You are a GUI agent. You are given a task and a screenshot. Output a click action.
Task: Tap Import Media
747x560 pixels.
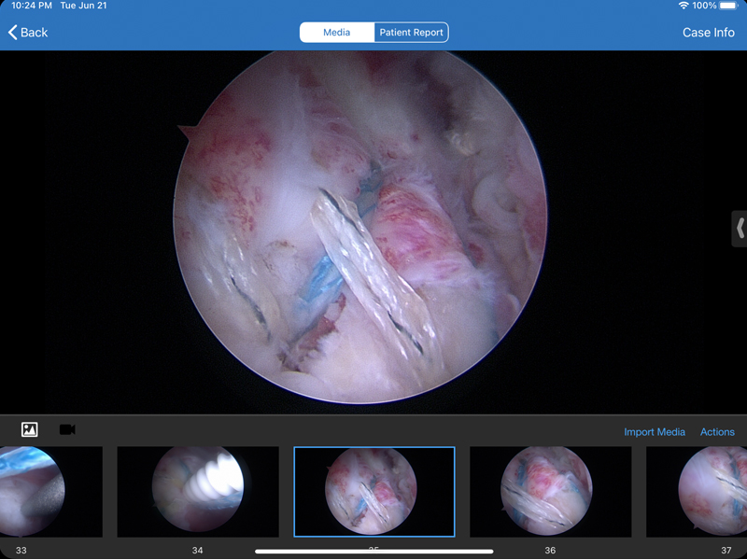coord(655,432)
